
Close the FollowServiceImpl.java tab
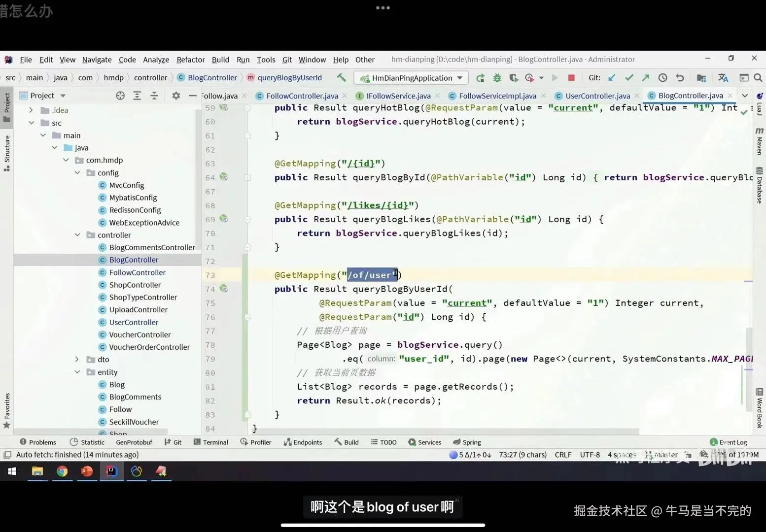[543, 96]
